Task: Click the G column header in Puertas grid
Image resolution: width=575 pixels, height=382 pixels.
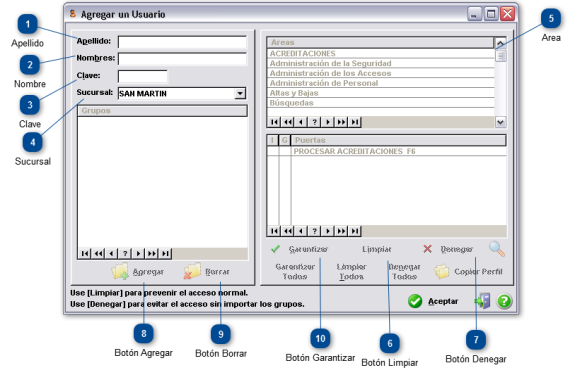Action: [285, 140]
